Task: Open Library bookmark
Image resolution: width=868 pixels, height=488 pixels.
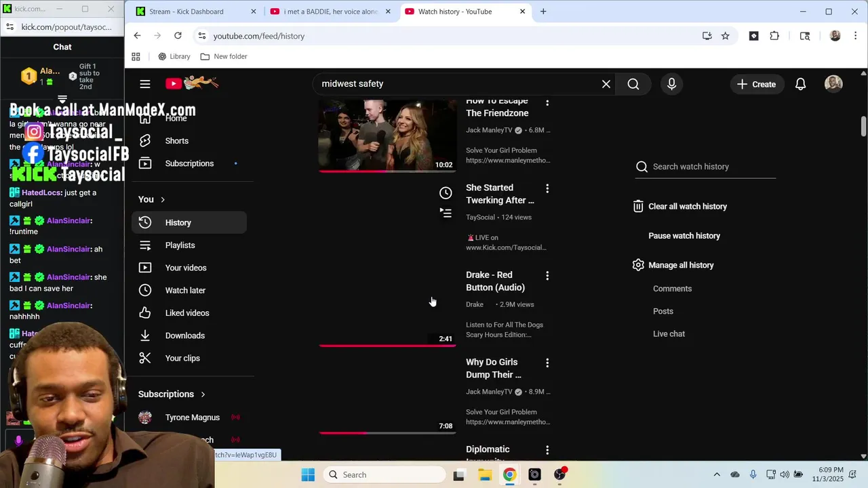Action: pos(174,57)
